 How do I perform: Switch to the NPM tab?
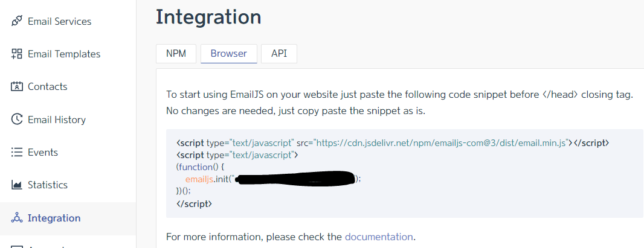point(176,54)
